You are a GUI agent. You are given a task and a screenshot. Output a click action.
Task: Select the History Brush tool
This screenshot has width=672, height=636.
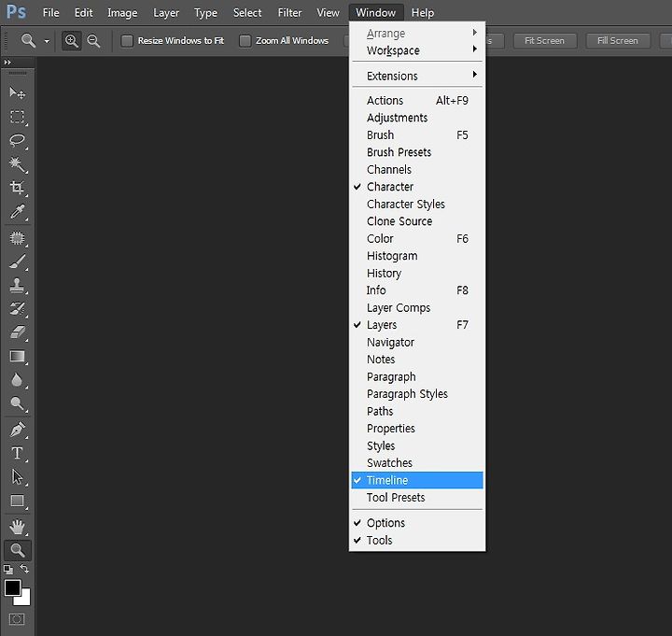17,308
